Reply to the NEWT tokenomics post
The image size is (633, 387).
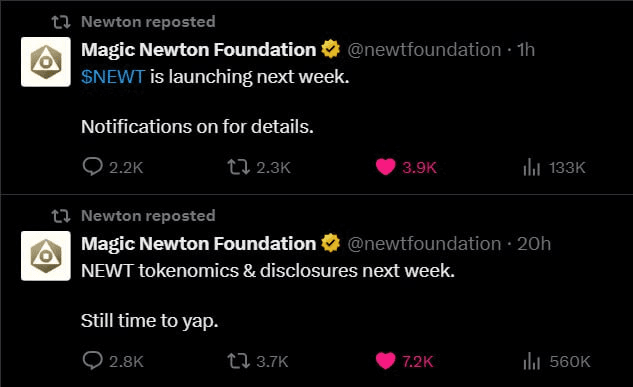tap(92, 360)
